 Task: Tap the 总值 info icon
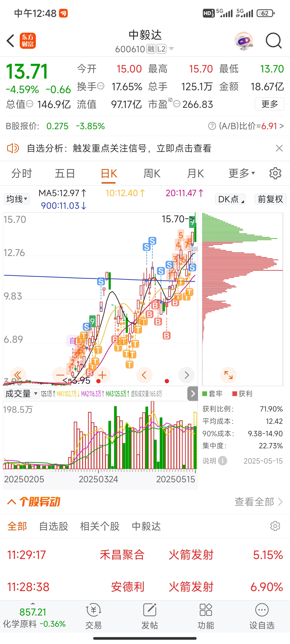click(x=29, y=104)
